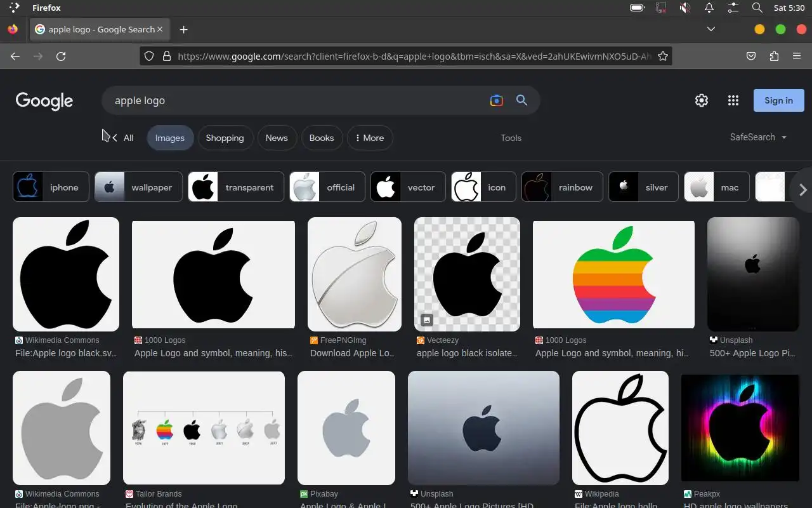Click the site padlock icon
The height and width of the screenshot is (508, 812).
coord(167,56)
